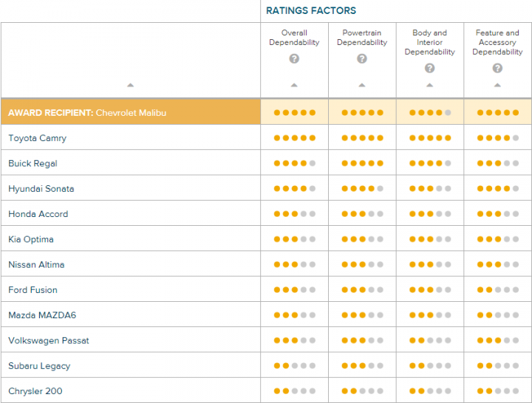
Task: Click the Powertrain Dependability column header text
Action: (362, 38)
